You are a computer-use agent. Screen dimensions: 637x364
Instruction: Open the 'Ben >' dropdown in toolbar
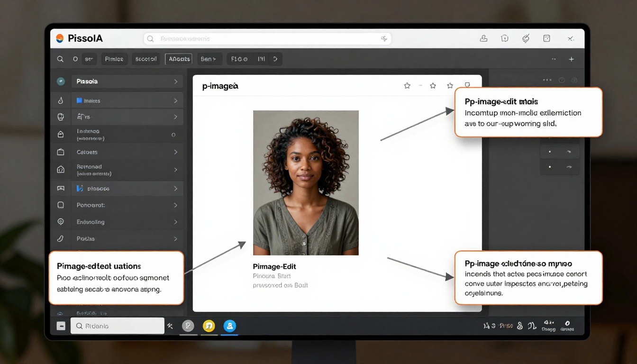point(209,59)
